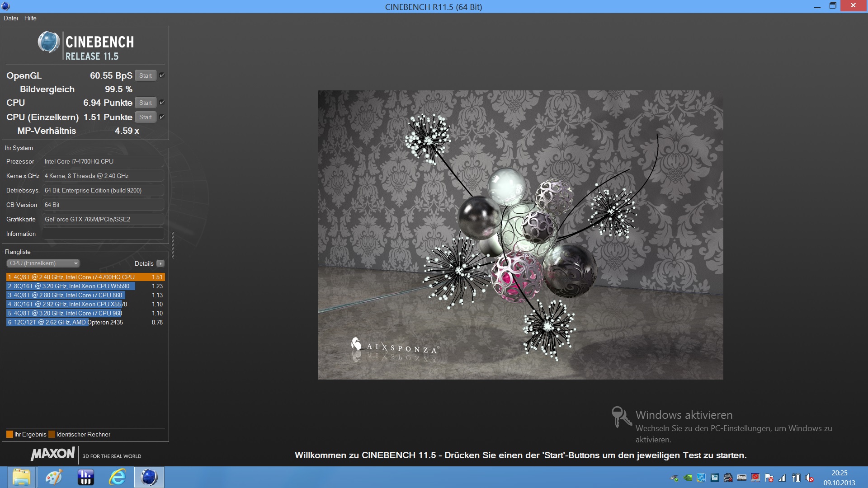Open Paint from the taskbar
The image size is (868, 488).
click(53, 477)
